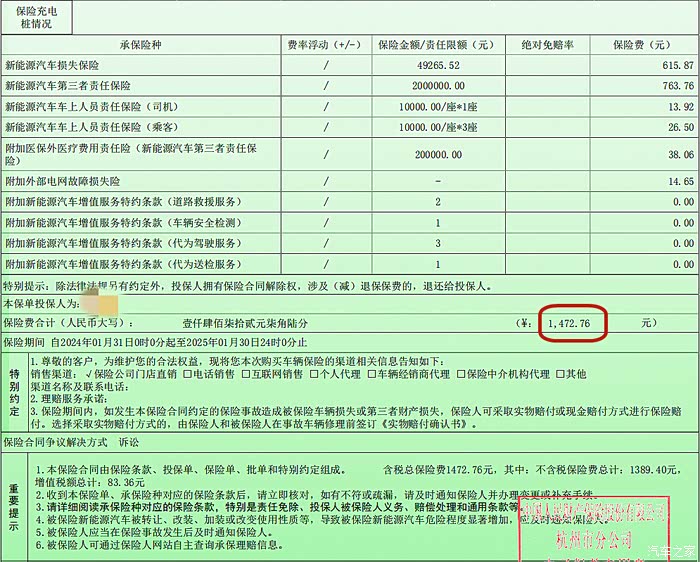Select 新能源汽车车上人员责任保险(乘客) row name
This screenshot has height=562, width=700.
pos(92,127)
